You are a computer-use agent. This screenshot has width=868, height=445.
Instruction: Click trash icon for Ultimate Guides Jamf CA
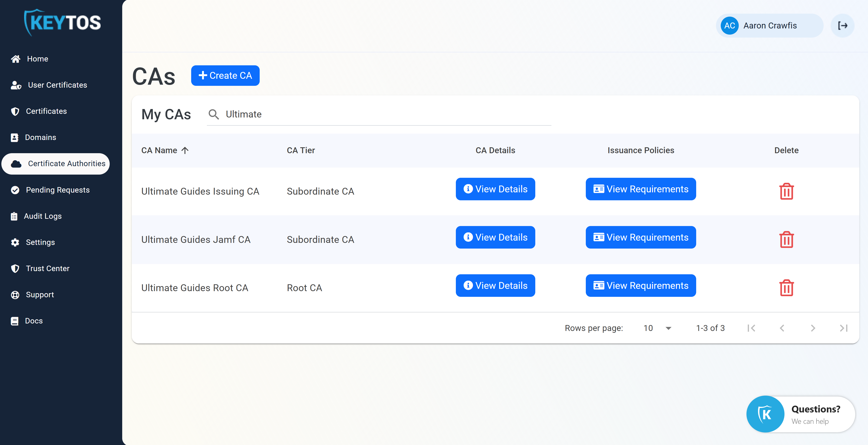point(786,239)
